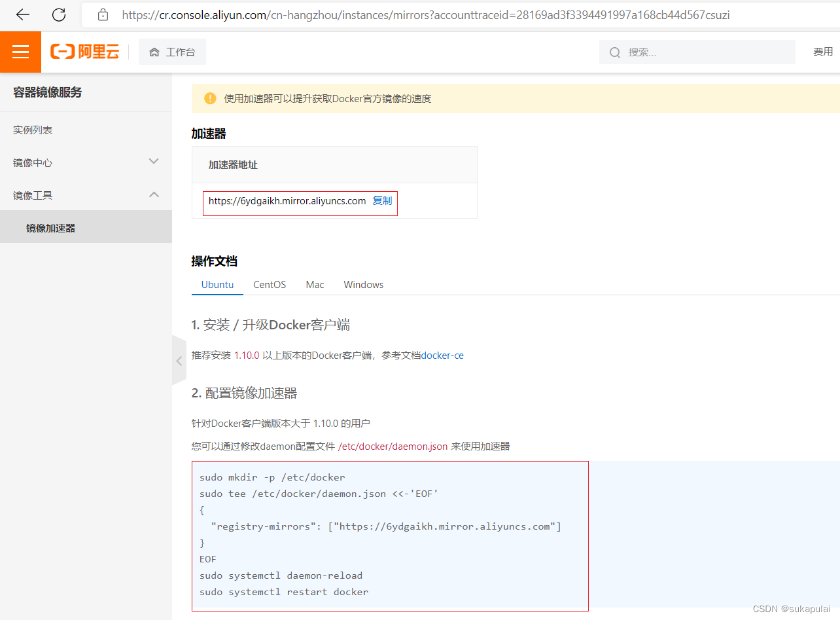This screenshot has height=620, width=840.
Task: Click the 'sudo systemctl daemon-reload' line
Action: pyautogui.click(x=281, y=575)
